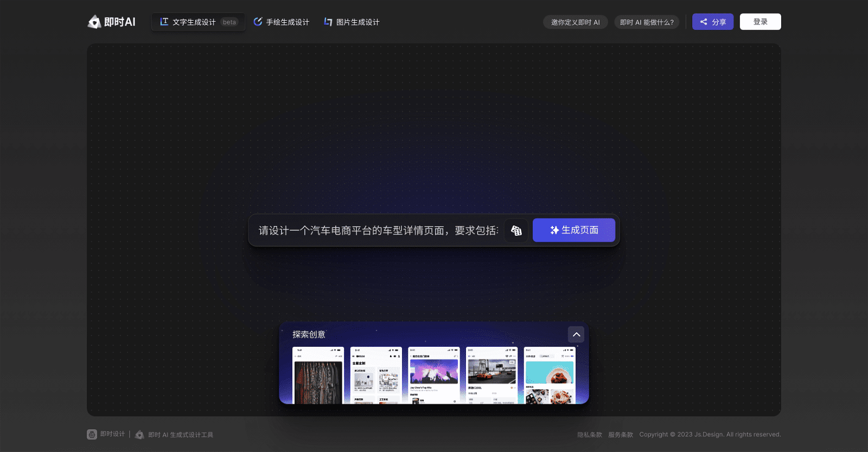Click the 即时设计 footer logo icon
The width and height of the screenshot is (868, 452).
point(92,434)
